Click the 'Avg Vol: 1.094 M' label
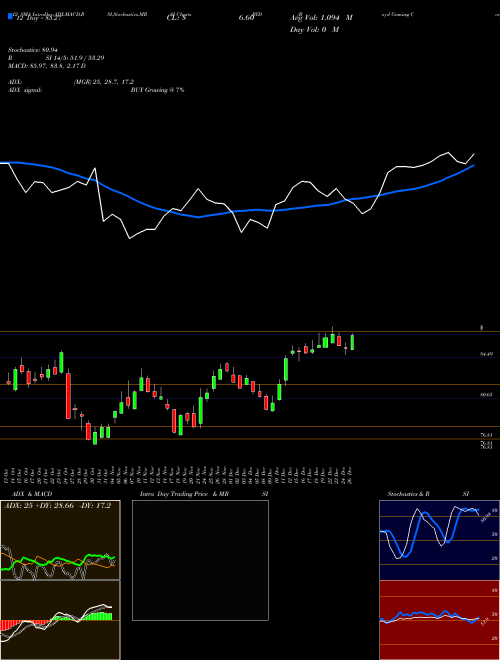 [x=321, y=18]
